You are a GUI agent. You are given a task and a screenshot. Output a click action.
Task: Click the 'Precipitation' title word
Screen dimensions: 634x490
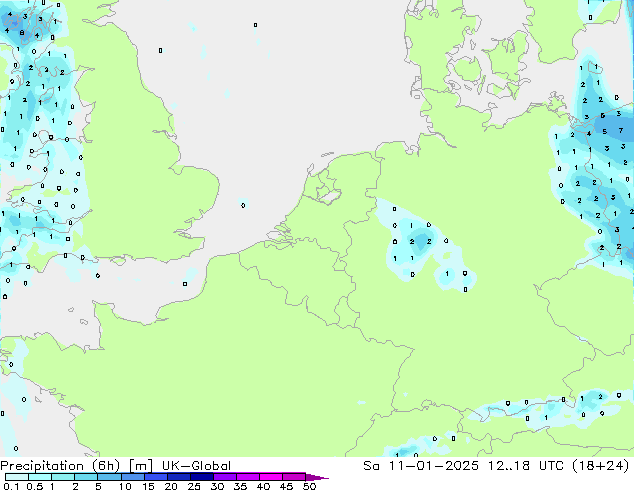point(42,466)
